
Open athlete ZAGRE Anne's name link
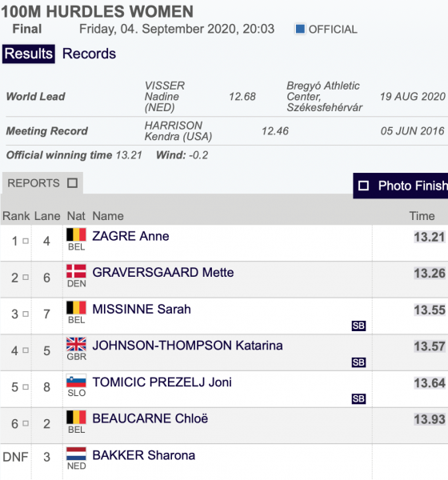pos(130,236)
